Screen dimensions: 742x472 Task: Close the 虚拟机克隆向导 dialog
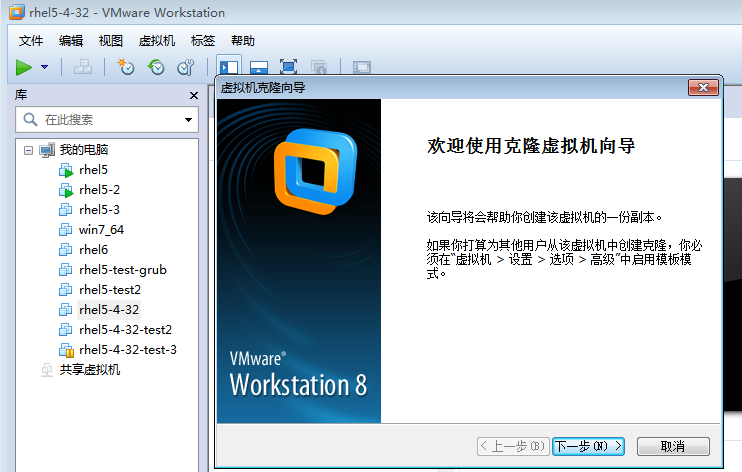703,88
